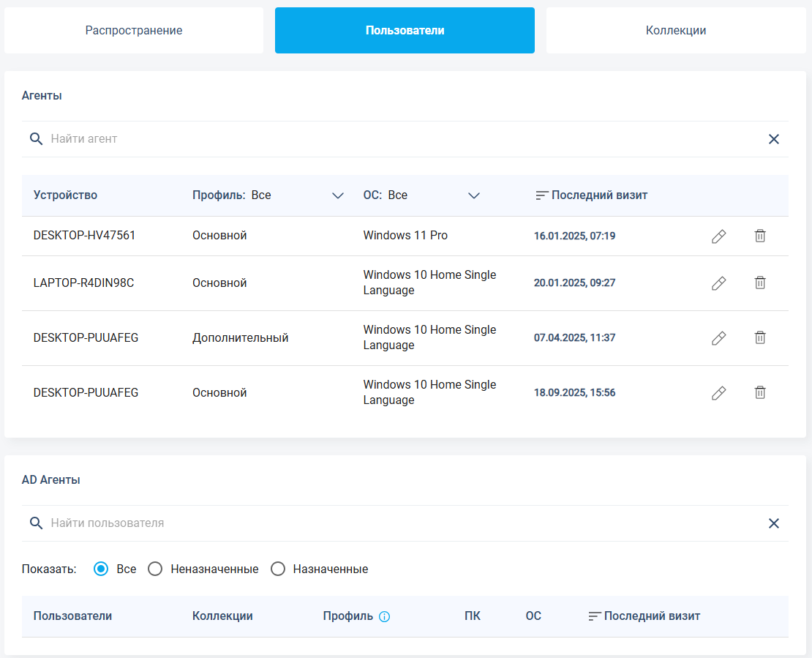Click trash icon for the 18.09.2025 visit row

click(760, 392)
